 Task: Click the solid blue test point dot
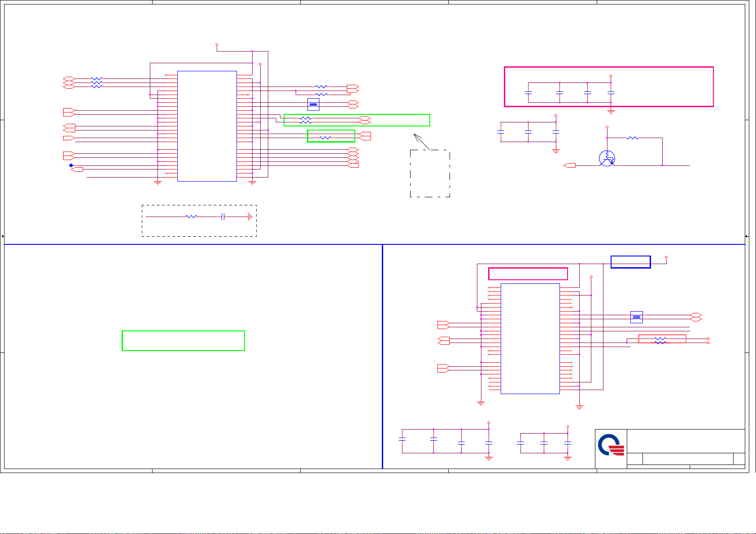tap(71, 165)
